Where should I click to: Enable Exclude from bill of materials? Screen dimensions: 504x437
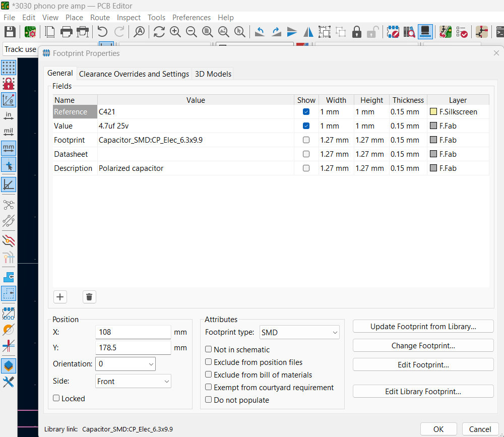tap(209, 374)
